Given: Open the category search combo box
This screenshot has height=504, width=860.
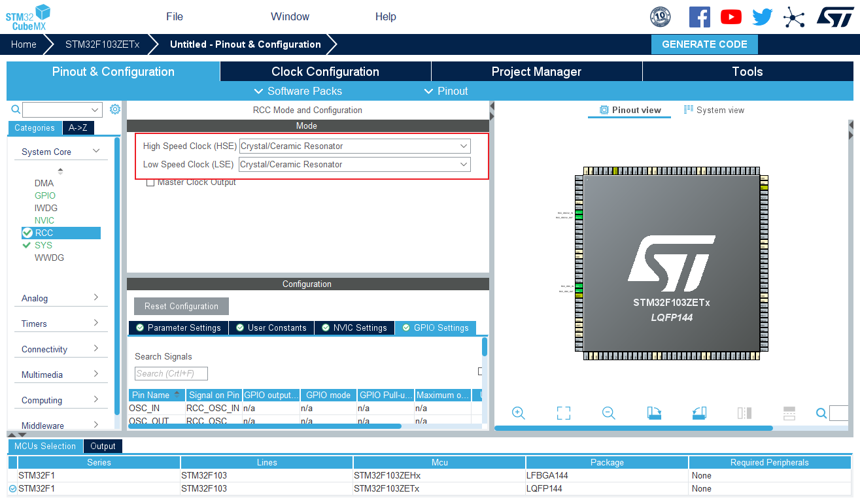Looking at the screenshot, I should (x=62, y=109).
